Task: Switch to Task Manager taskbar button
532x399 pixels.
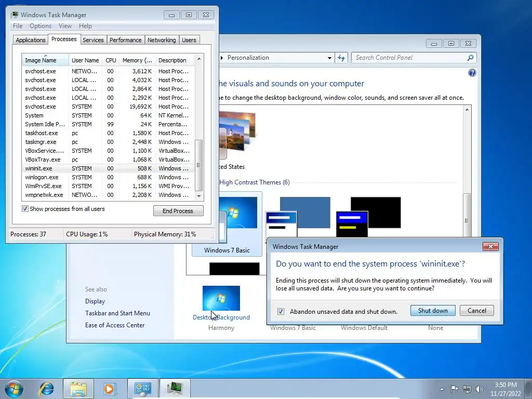Action: [175, 389]
